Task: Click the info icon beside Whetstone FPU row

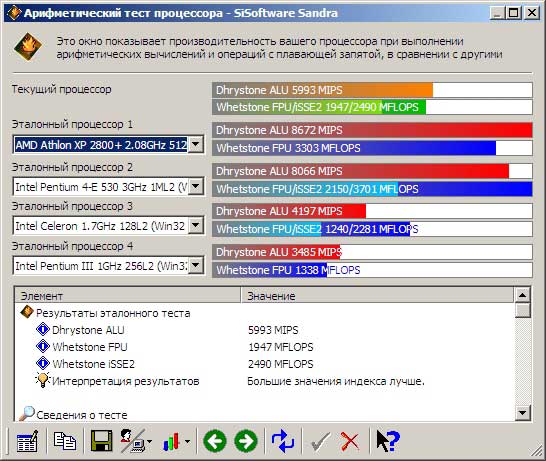Action: click(x=43, y=346)
